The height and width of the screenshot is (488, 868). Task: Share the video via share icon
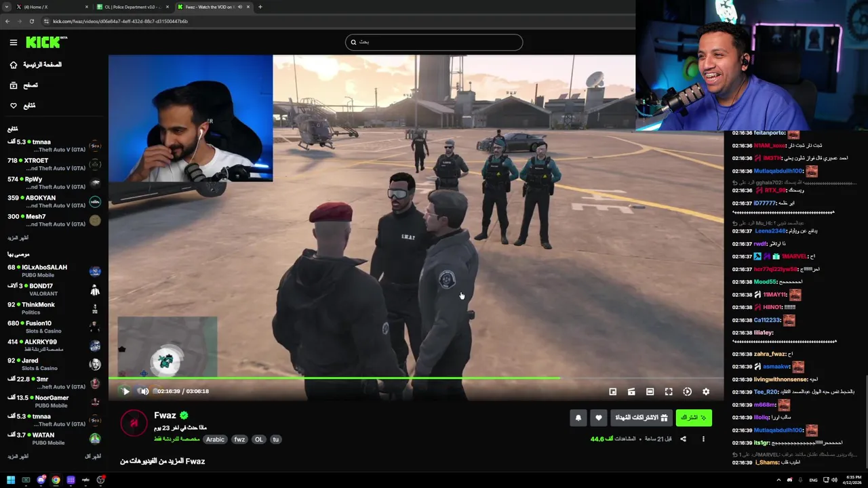click(683, 439)
